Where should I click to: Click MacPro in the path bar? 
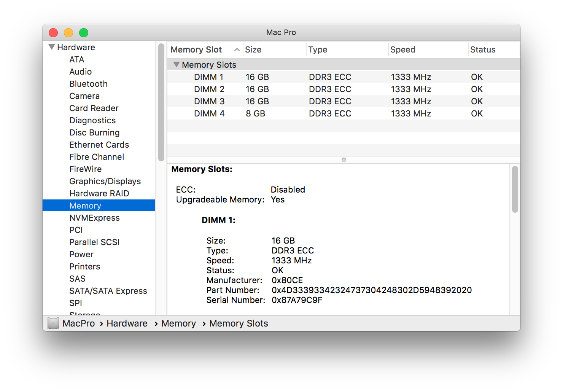pyautogui.click(x=79, y=323)
